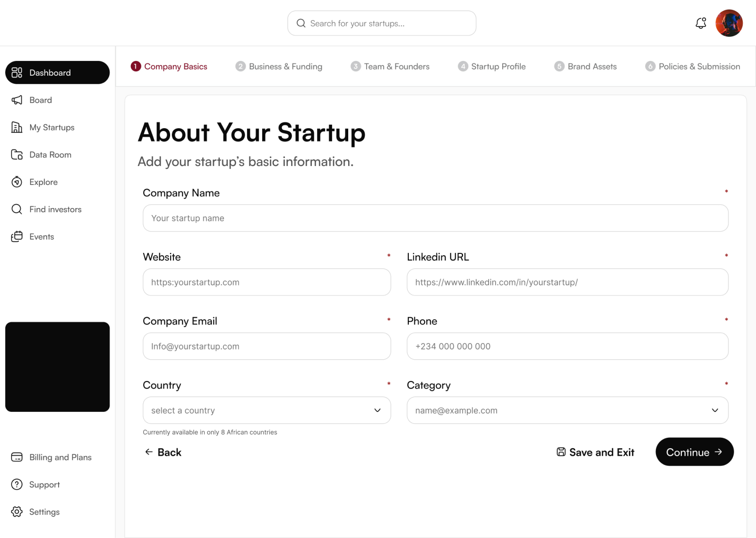Expand the Category dropdown chevron
Viewport: 756px width, 538px height.
tap(715, 410)
